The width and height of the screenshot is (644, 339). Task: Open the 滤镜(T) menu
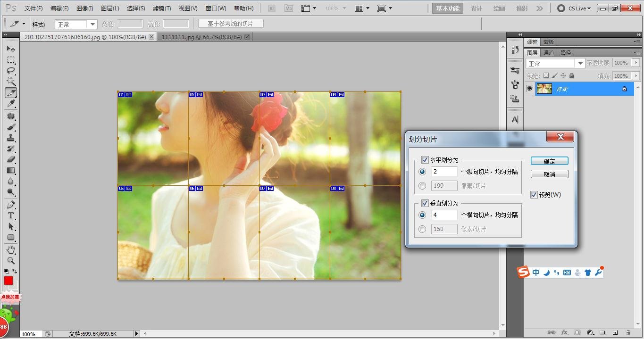click(x=161, y=8)
